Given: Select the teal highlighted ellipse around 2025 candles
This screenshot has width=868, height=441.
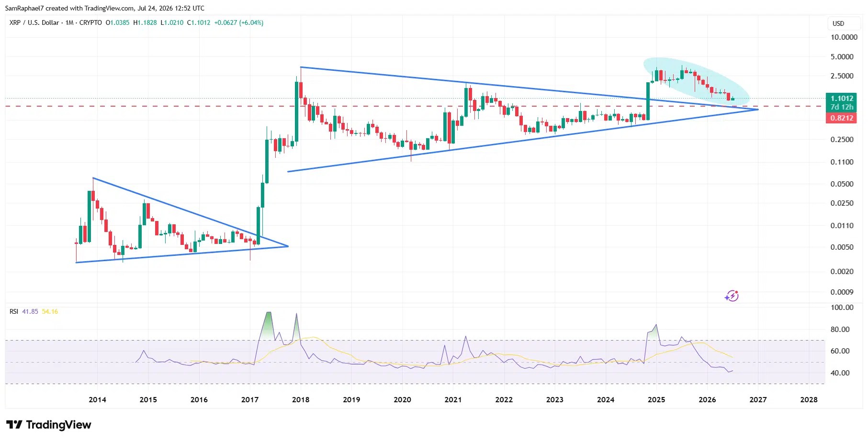Looking at the screenshot, I should 697,81.
